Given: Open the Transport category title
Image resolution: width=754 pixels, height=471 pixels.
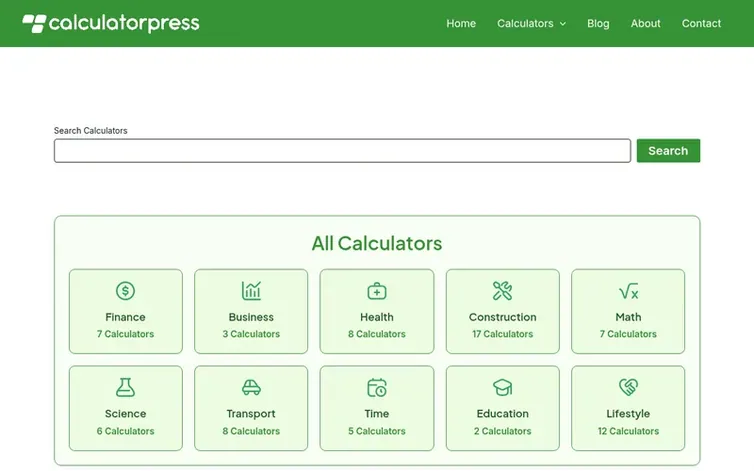Looking at the screenshot, I should coord(251,414).
